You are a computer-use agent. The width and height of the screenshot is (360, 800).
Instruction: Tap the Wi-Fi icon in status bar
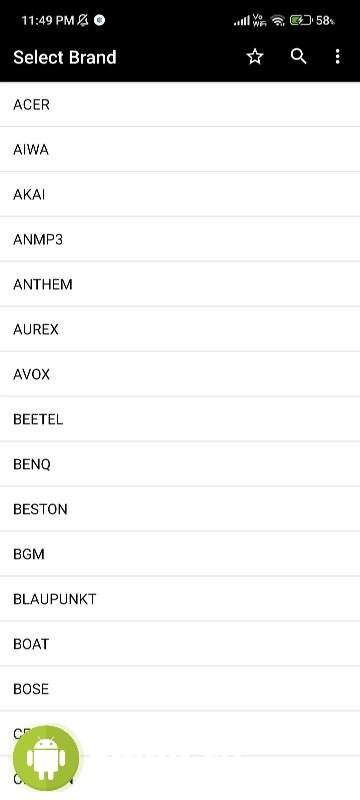click(x=277, y=20)
